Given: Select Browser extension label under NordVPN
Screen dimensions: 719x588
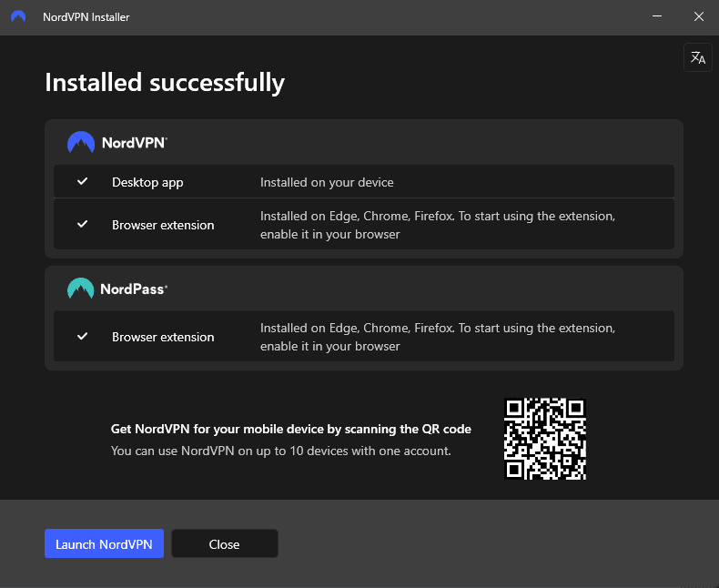Looking at the screenshot, I should click(x=163, y=225).
